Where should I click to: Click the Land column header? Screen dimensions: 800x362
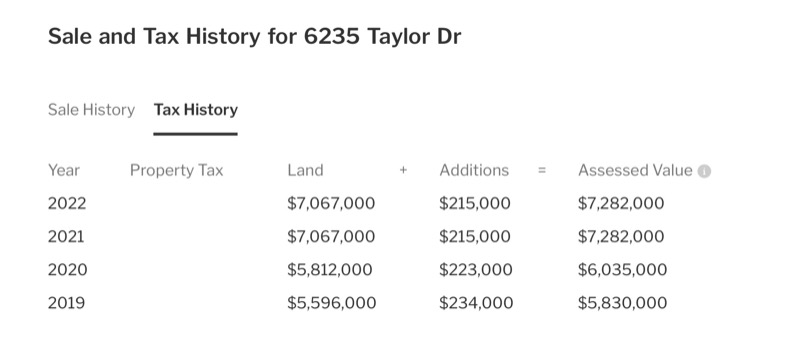[x=305, y=170]
